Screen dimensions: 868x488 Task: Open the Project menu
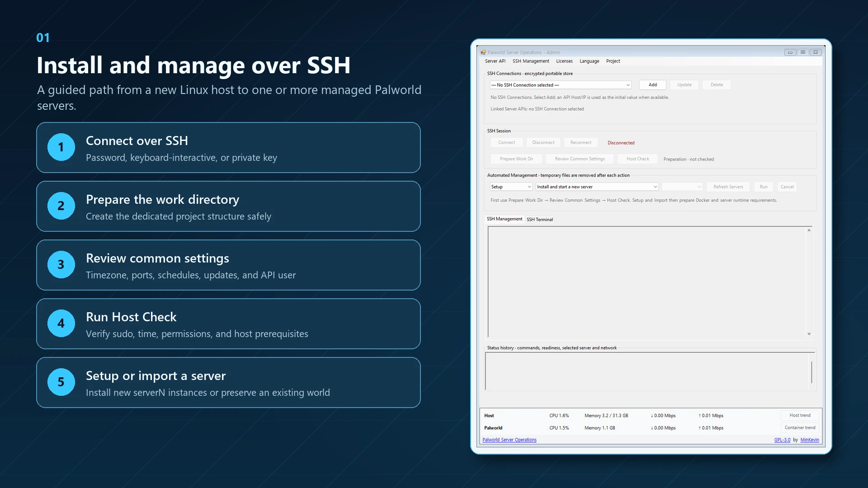coord(613,61)
